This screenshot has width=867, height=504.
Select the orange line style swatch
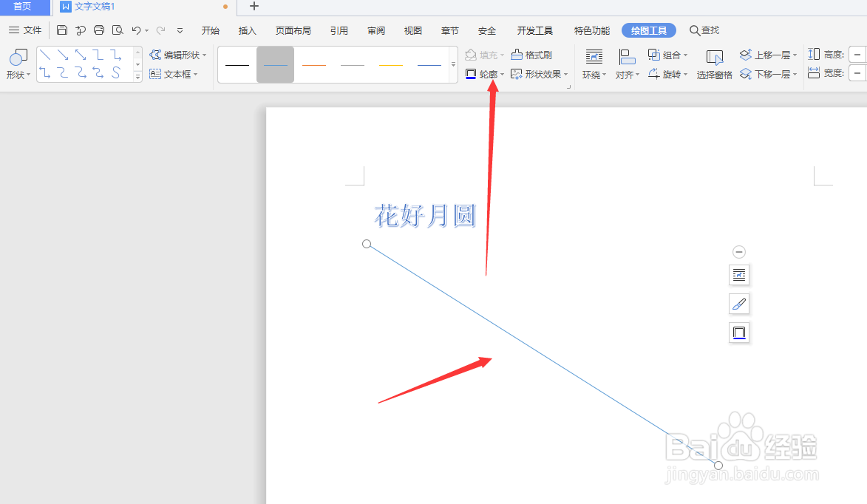point(314,64)
